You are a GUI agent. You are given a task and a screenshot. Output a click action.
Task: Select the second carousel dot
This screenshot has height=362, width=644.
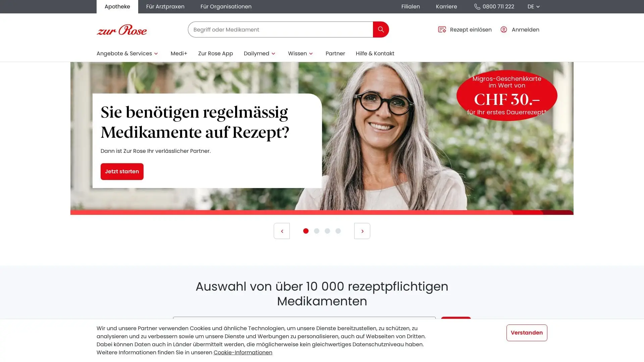click(317, 231)
